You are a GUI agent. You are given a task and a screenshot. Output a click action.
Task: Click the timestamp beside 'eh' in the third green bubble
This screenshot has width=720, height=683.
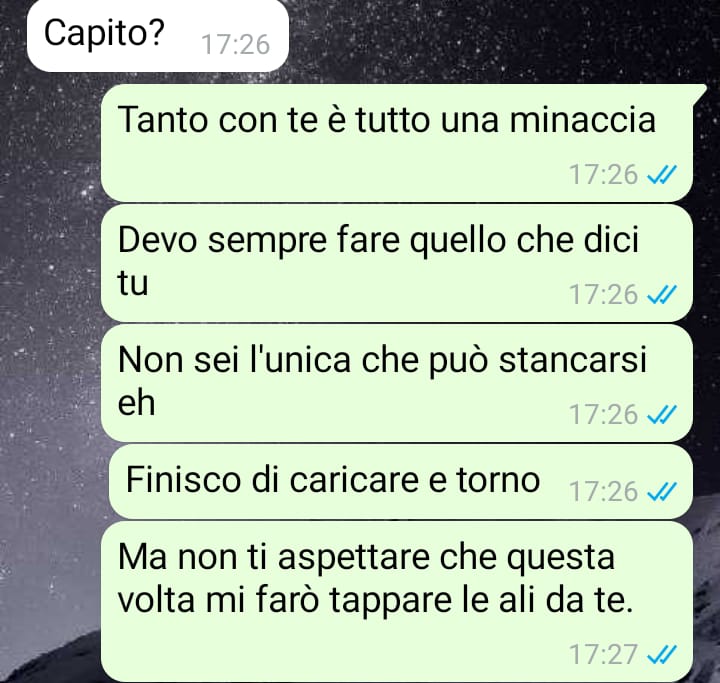(x=603, y=415)
